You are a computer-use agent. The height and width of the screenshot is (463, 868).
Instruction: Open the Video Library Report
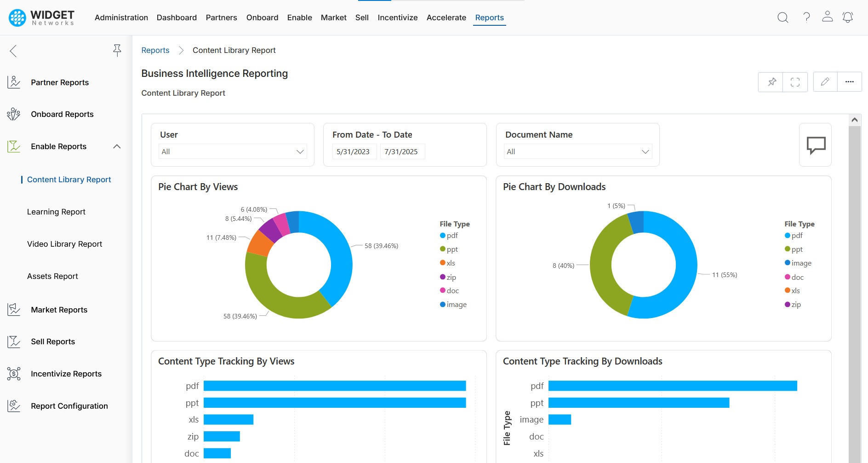(x=64, y=244)
